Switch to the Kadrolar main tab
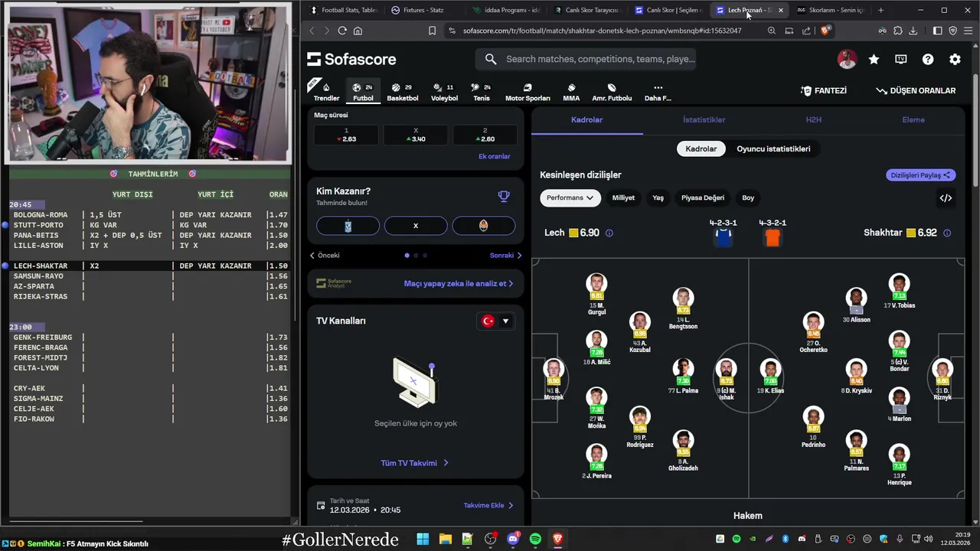This screenshot has height=551, width=980. (x=586, y=119)
